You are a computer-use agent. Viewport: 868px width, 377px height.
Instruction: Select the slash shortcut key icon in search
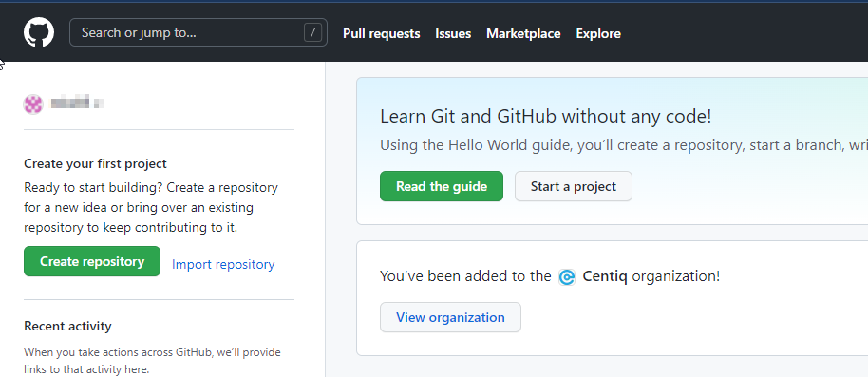[312, 32]
